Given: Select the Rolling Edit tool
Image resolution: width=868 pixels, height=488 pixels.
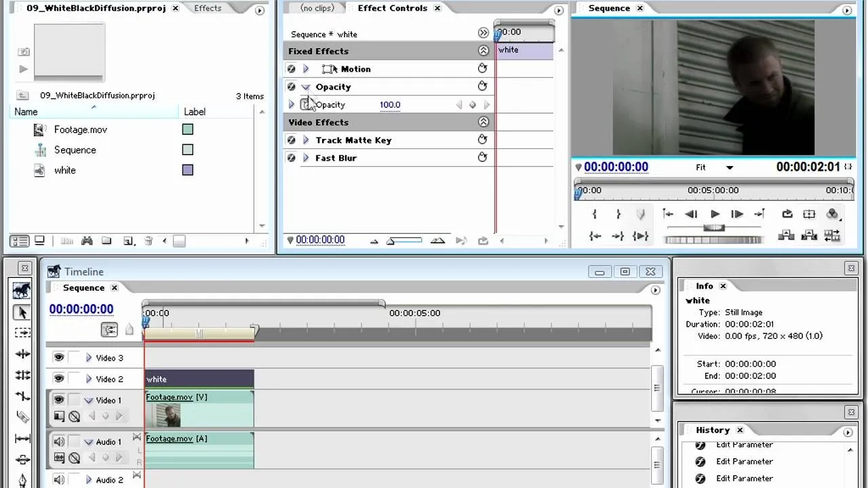Looking at the screenshot, I should click(22, 375).
